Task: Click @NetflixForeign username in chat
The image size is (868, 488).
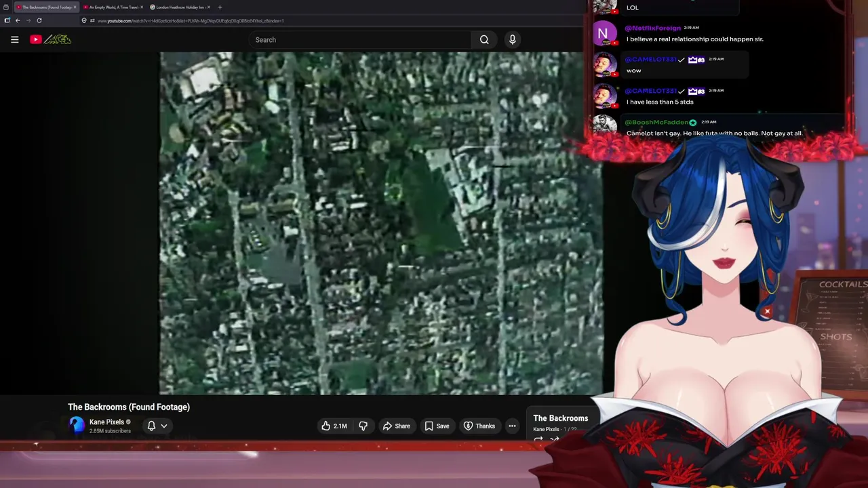Action: click(652, 28)
